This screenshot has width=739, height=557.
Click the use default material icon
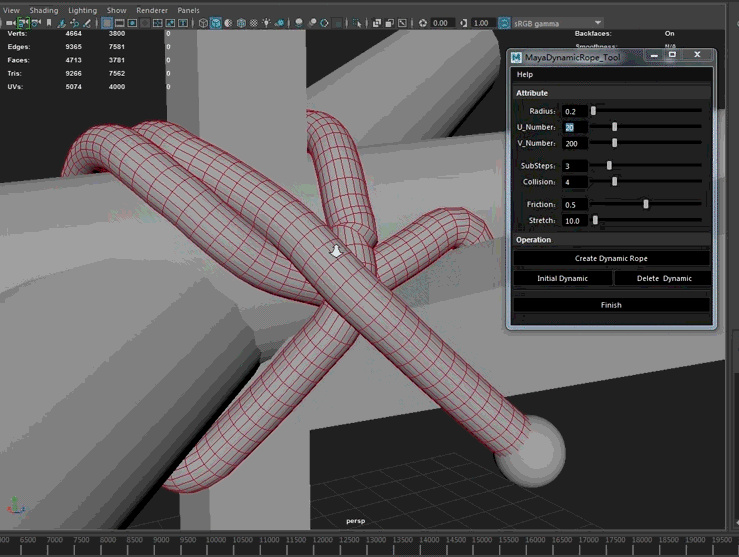(x=228, y=23)
